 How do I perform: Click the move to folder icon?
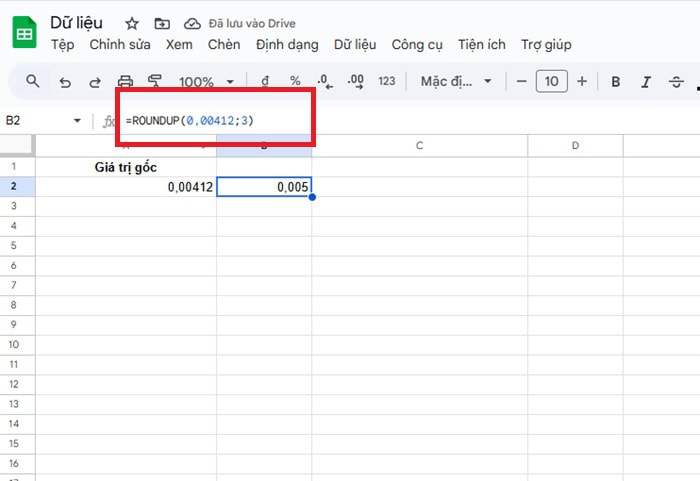click(162, 23)
